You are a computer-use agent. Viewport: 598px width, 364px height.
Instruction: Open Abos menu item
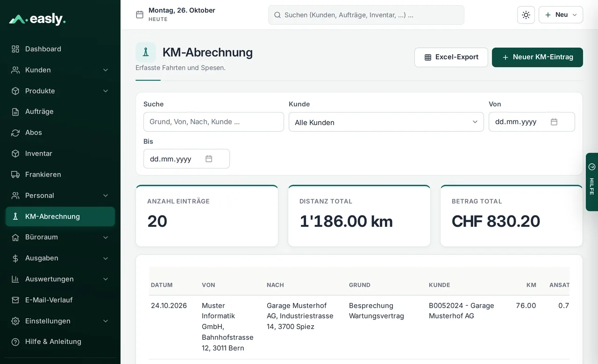point(60,133)
